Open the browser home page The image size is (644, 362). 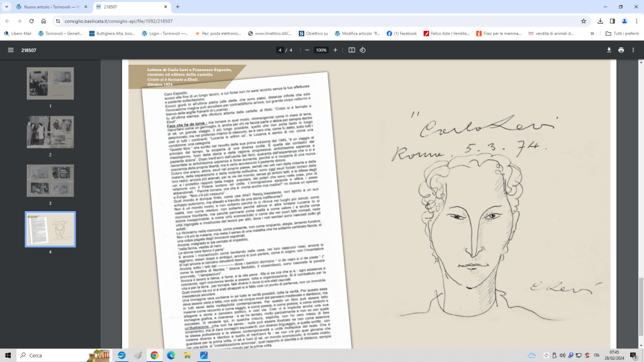click(43, 21)
